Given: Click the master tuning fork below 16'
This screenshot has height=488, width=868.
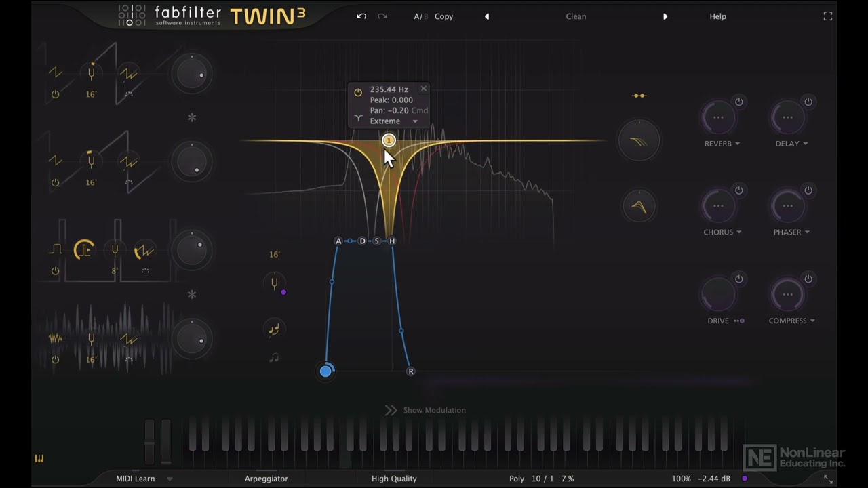Looking at the screenshot, I should click(x=274, y=283).
